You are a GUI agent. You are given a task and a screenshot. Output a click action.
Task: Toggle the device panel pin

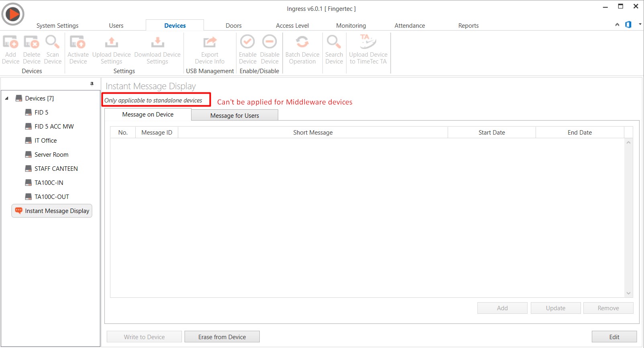tap(92, 84)
